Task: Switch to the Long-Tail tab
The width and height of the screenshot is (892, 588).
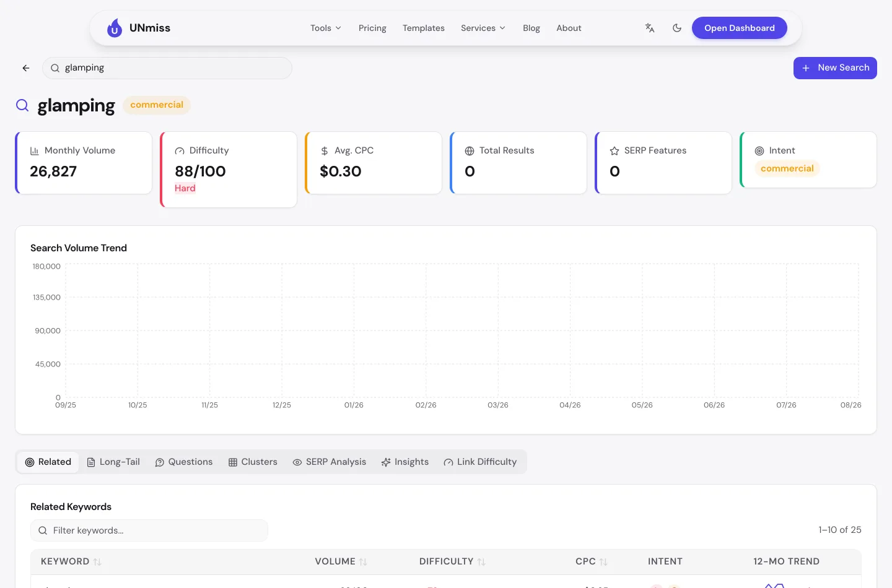Action: point(113,462)
